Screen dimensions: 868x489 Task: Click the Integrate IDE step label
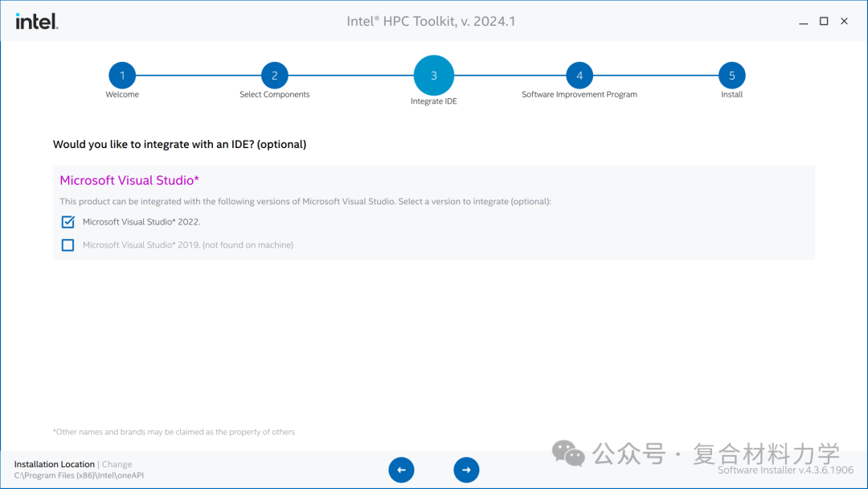pyautogui.click(x=434, y=101)
